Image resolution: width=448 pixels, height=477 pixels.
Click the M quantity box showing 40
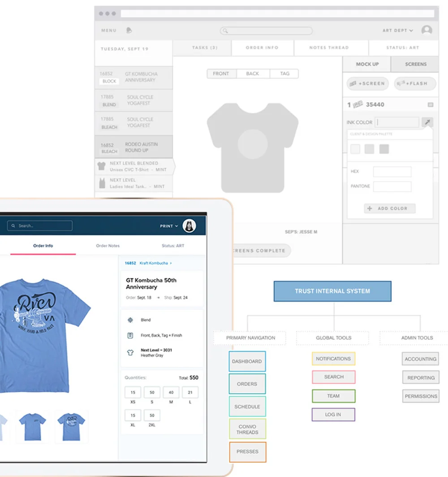tap(171, 392)
